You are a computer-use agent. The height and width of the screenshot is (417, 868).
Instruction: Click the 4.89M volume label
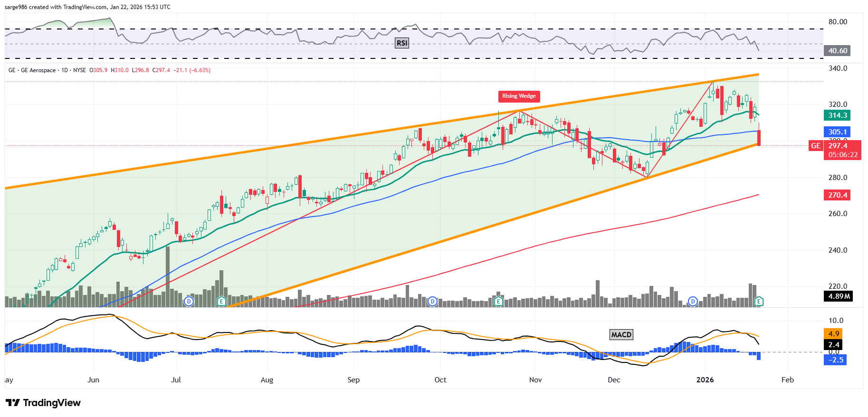839,296
